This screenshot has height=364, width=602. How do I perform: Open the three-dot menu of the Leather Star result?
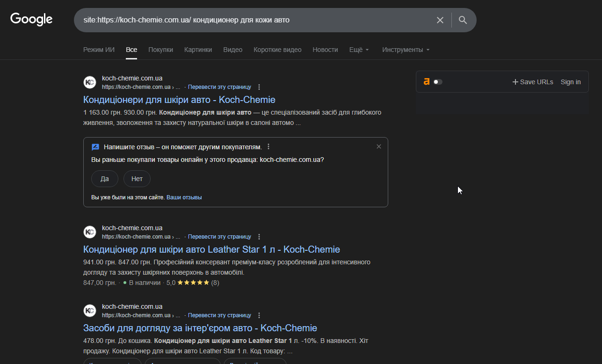(x=259, y=237)
